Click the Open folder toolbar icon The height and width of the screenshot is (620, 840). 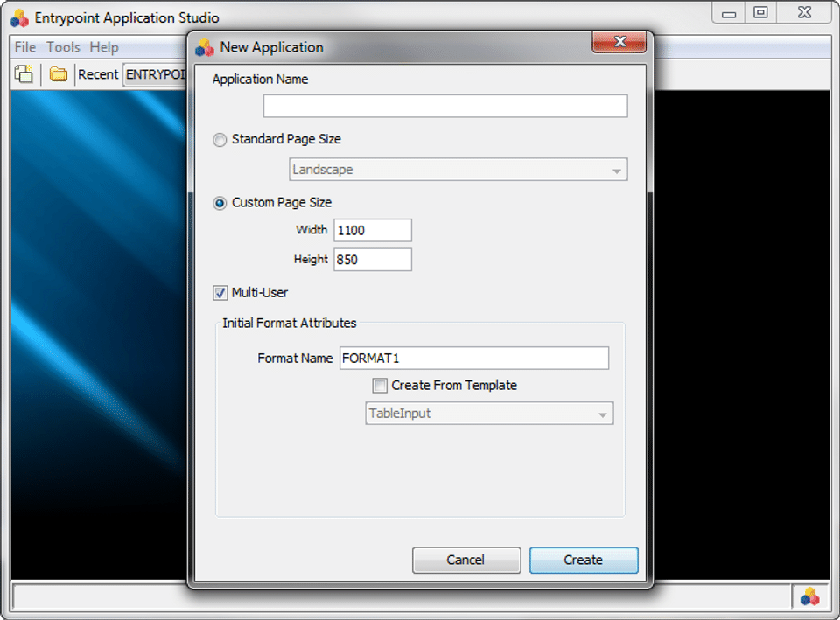59,73
